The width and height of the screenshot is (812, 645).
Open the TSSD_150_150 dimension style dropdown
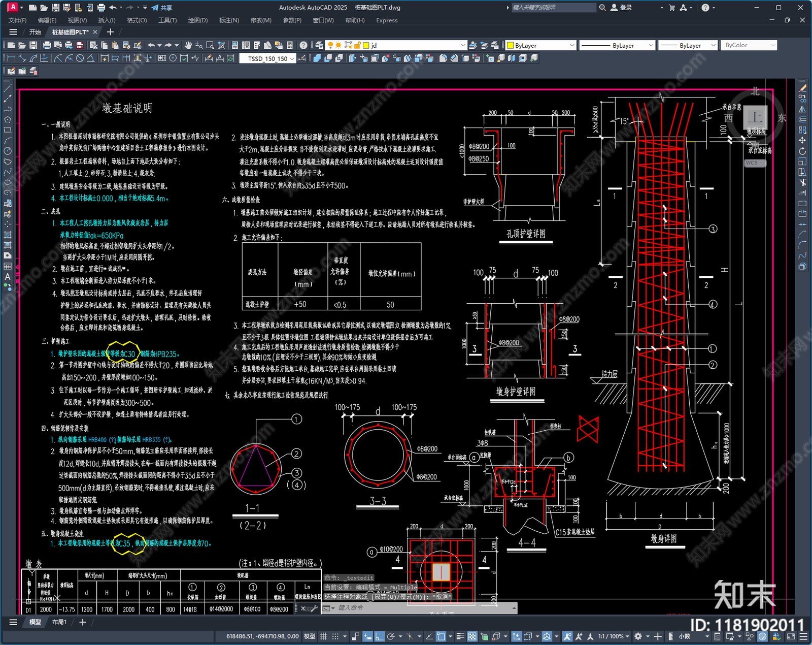point(267,58)
